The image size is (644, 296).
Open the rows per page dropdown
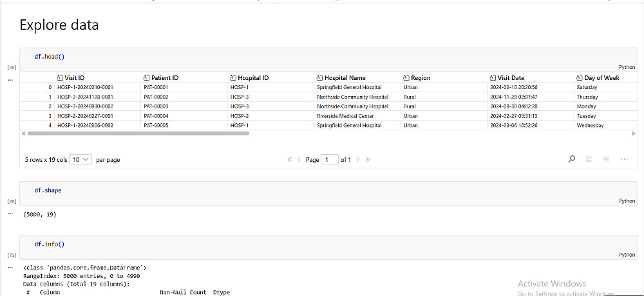tap(81, 159)
